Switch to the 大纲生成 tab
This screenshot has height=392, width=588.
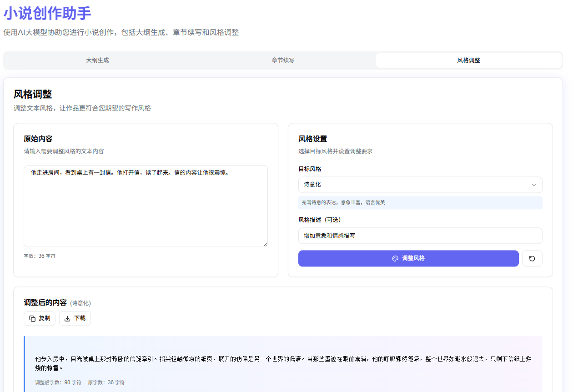tap(97, 60)
